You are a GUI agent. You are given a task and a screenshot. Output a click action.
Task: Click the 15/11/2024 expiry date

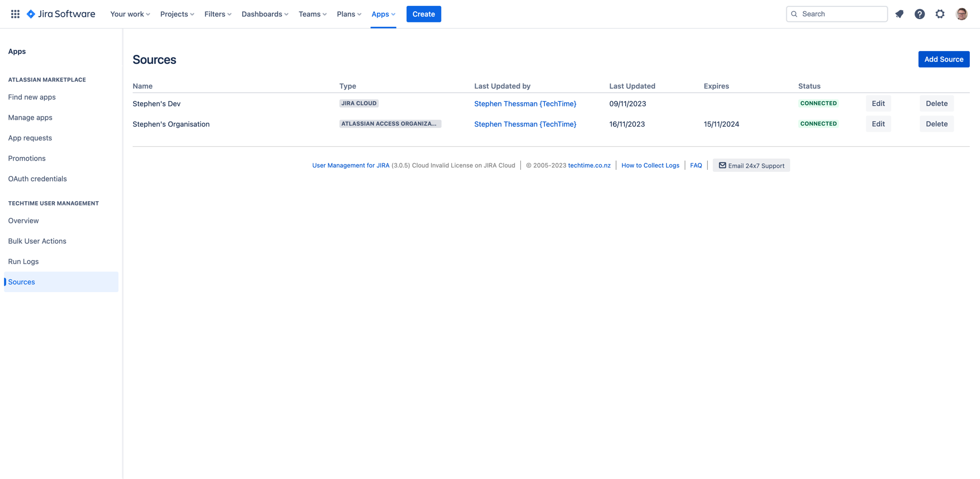click(x=721, y=124)
